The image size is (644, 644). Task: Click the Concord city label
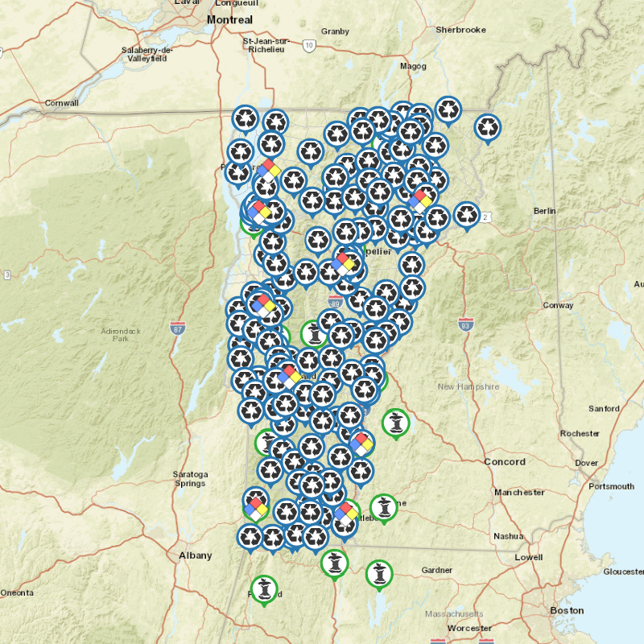coord(505,462)
